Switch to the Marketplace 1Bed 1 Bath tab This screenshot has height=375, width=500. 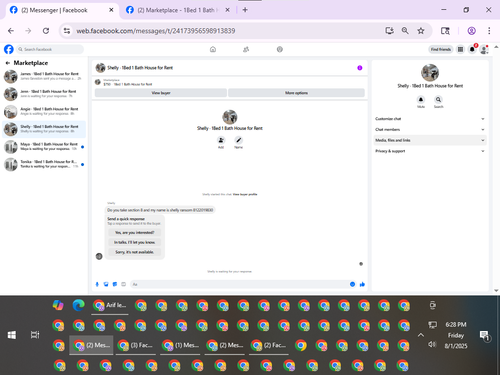tap(178, 10)
